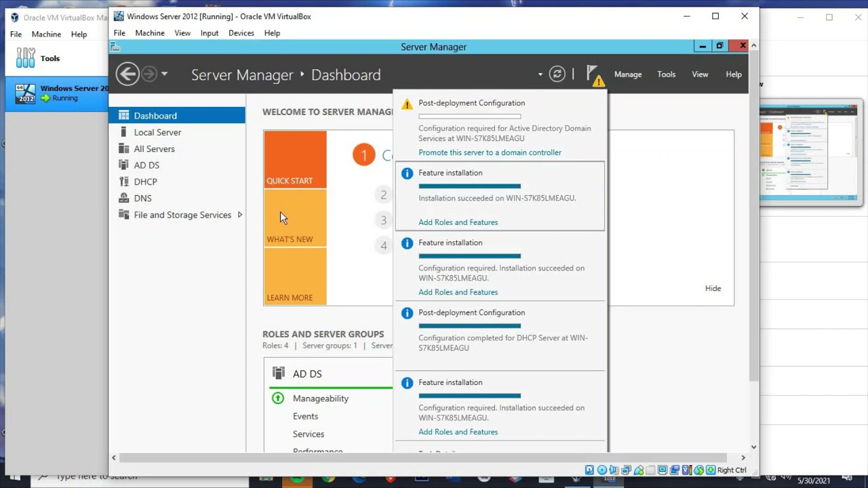
Task: Open navigation history dropdown beside forward arrow
Action: point(164,74)
